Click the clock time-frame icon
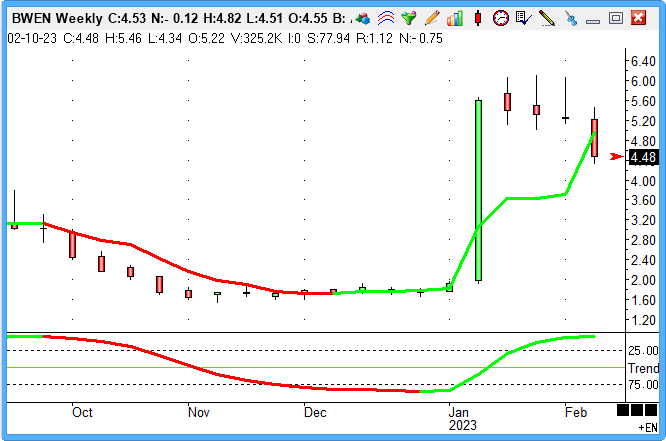The image size is (666, 441). [501, 18]
